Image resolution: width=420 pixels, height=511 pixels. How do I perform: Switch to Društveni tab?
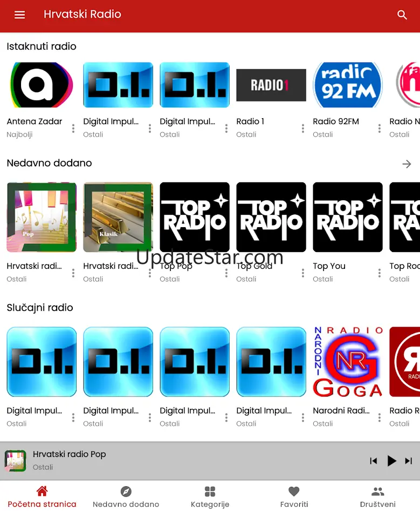tap(378, 496)
